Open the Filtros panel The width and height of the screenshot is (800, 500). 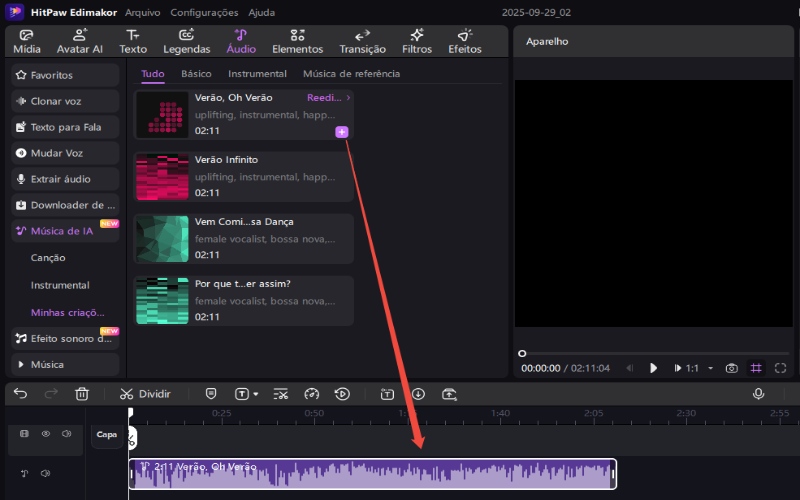click(417, 42)
